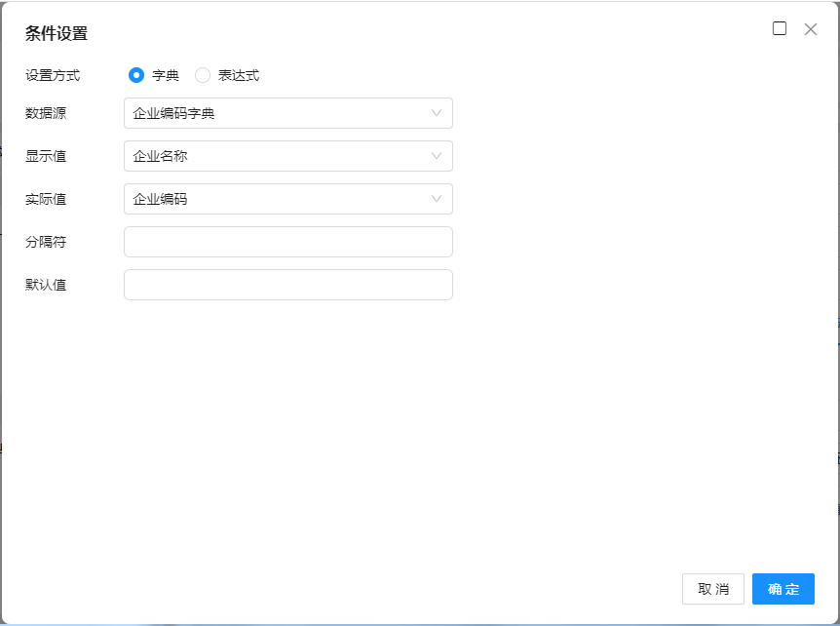Click the 设置方式 field label
The image size is (840, 626).
tap(53, 75)
